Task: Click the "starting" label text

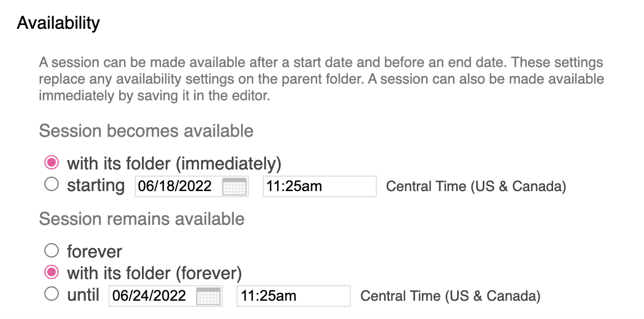Action: tap(96, 186)
